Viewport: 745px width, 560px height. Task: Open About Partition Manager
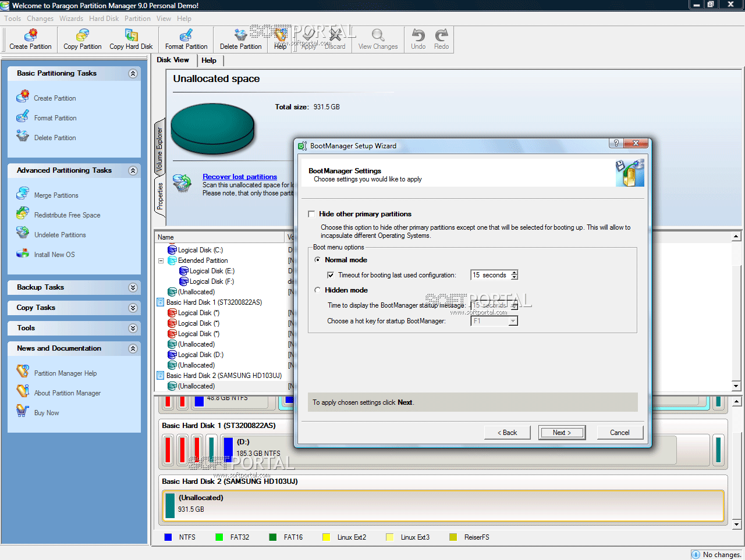[67, 393]
